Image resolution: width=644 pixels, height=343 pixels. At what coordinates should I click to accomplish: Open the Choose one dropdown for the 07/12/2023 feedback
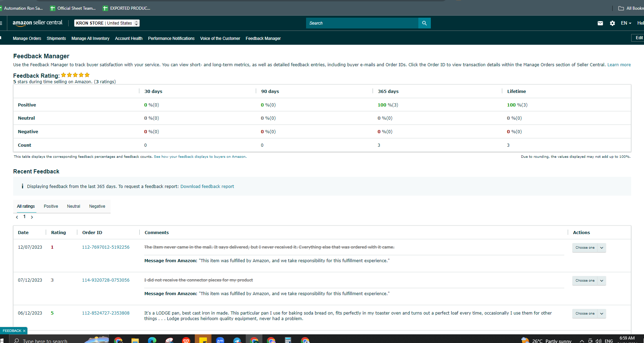click(589, 281)
